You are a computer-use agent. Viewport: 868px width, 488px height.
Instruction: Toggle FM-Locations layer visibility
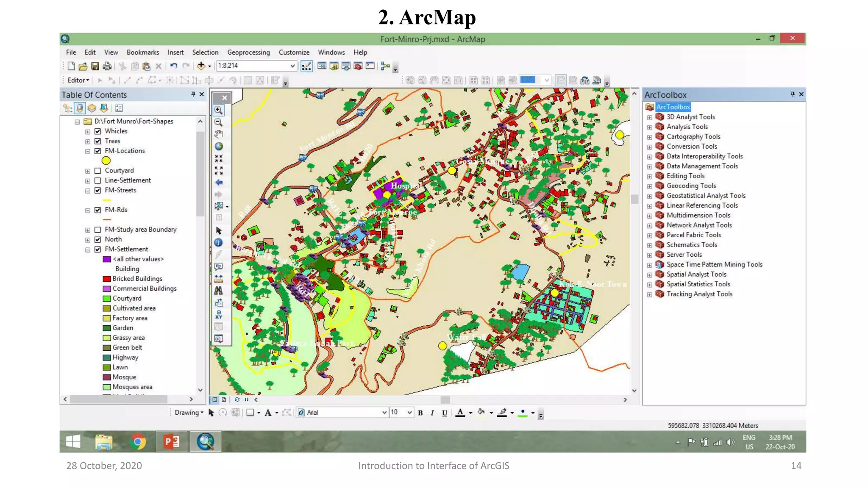click(98, 151)
